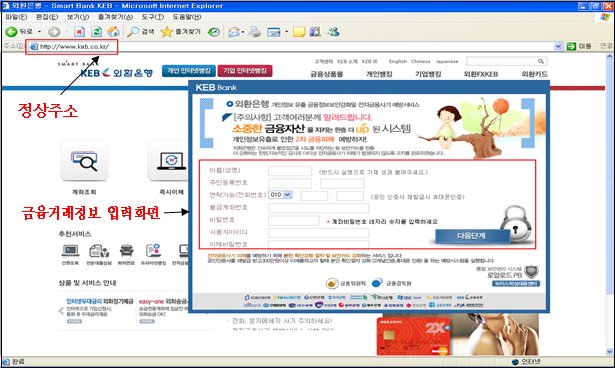Open the Back button history arrow
Screen dimensions: 615x372
point(40,32)
